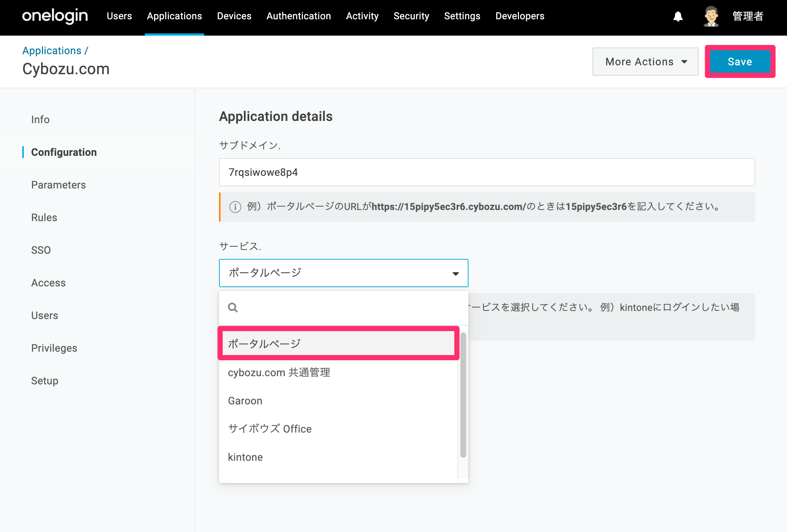Click the dropdown list scrollbar
The image size is (787, 532).
[463, 395]
